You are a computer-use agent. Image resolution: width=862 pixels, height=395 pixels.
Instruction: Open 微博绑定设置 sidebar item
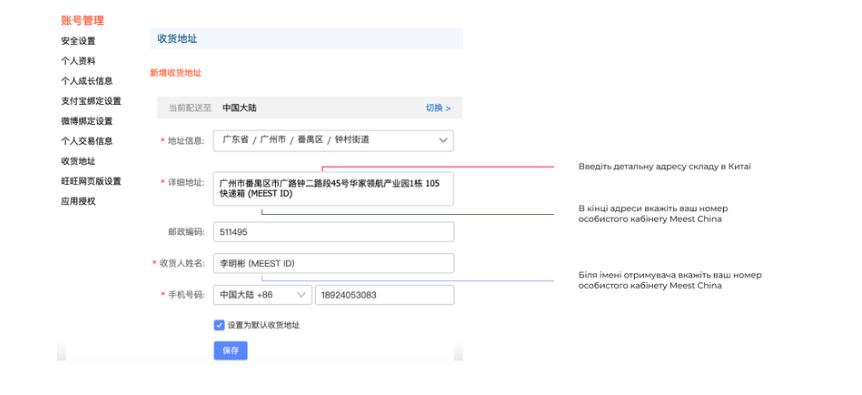pyautogui.click(x=87, y=121)
